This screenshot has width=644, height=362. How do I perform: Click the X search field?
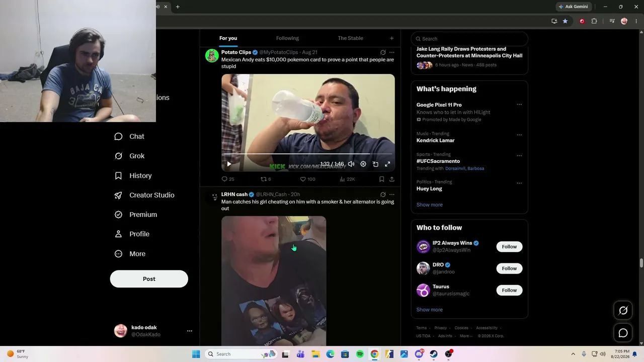469,39
